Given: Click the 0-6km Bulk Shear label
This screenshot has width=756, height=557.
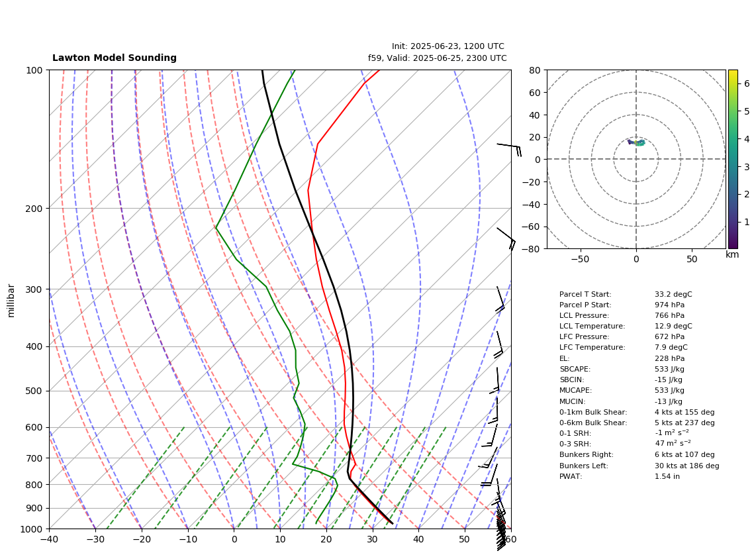Looking at the screenshot, I should [593, 423].
